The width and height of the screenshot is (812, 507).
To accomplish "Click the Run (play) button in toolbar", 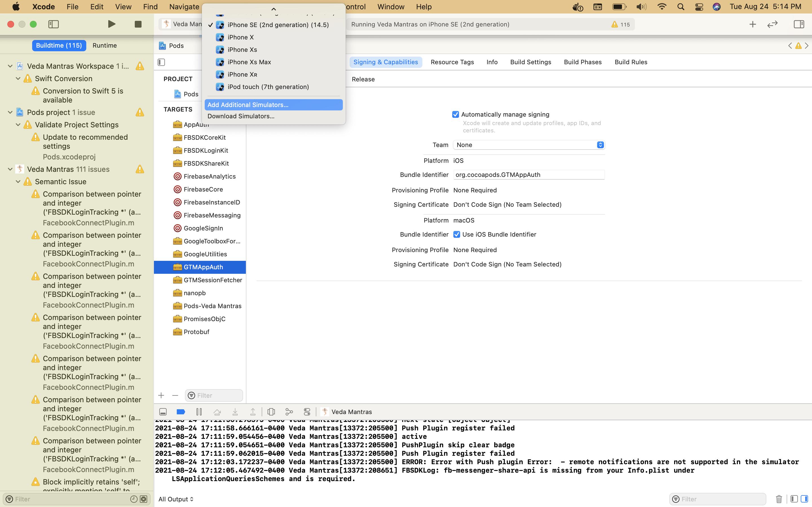I will point(111,24).
